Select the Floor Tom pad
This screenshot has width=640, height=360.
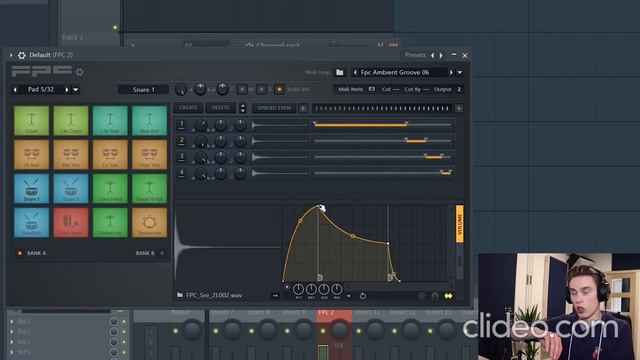point(149,155)
